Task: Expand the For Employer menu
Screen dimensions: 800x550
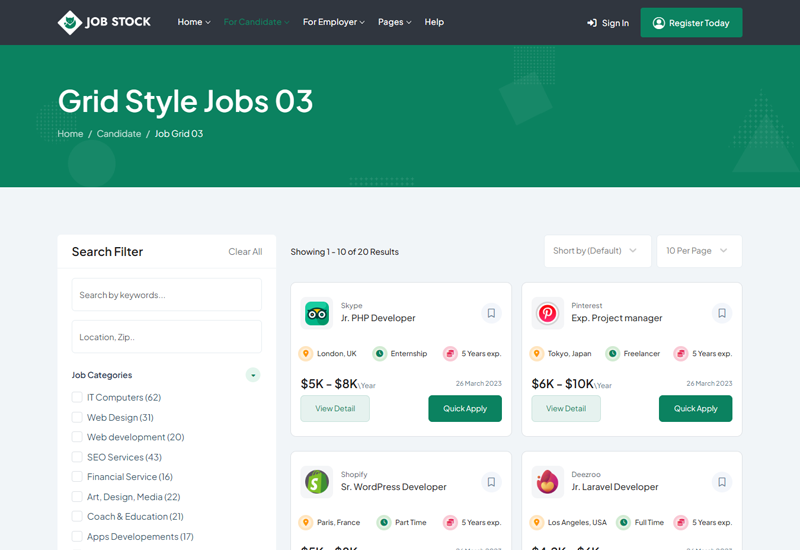Action: coord(334,22)
